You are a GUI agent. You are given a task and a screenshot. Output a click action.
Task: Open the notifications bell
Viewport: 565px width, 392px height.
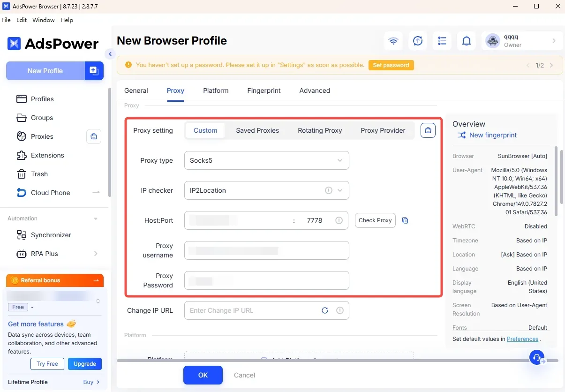click(x=467, y=41)
